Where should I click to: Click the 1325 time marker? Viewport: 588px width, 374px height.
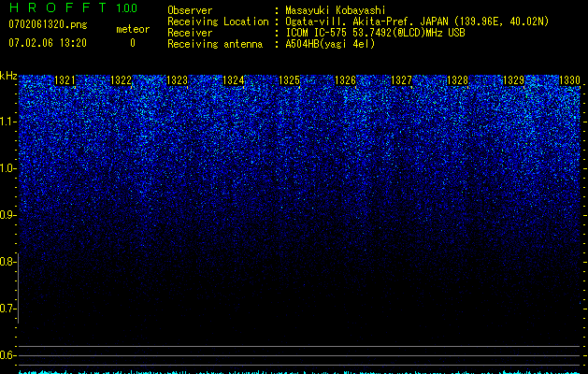(290, 80)
